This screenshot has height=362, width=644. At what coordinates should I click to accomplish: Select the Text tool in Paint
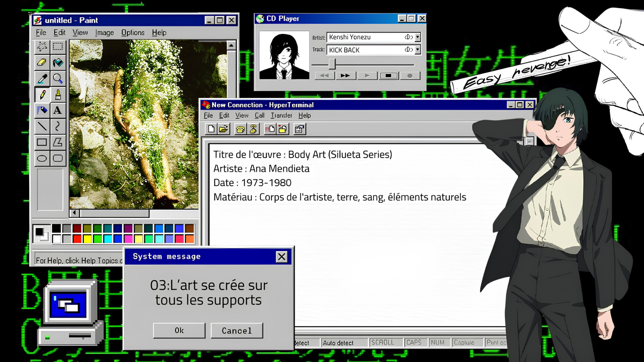58,110
